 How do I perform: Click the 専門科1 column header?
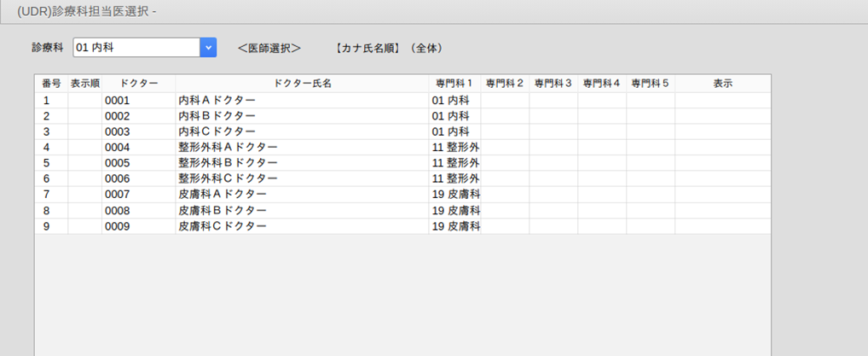[x=454, y=84]
